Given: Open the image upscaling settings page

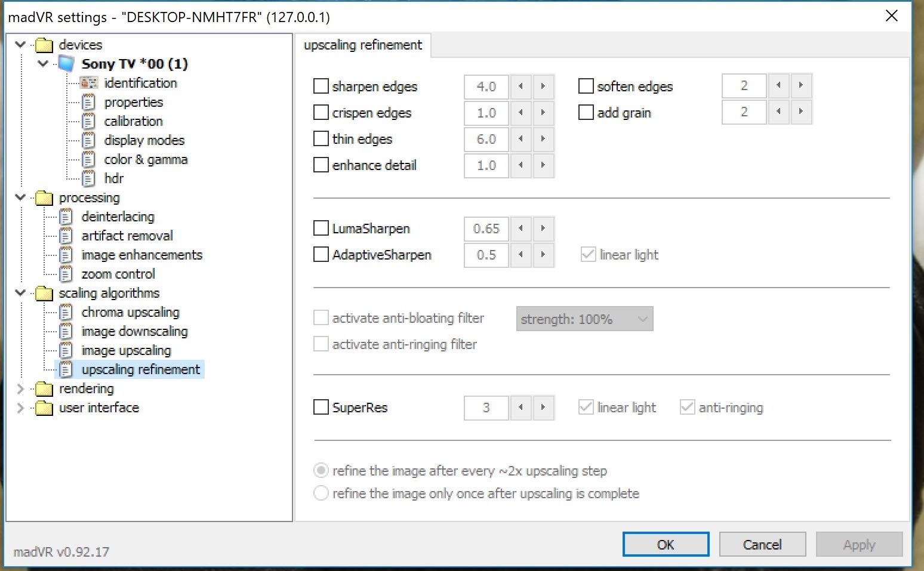Looking at the screenshot, I should [x=126, y=350].
